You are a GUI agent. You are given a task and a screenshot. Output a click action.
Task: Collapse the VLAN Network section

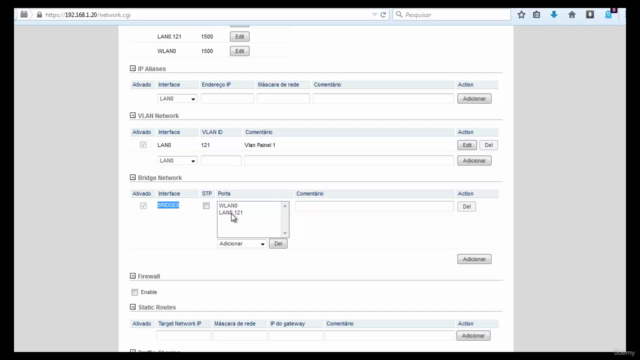(133, 116)
